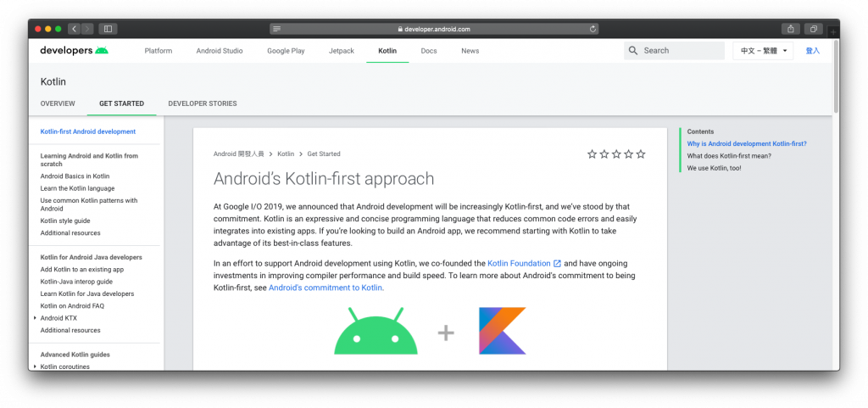
Task: Click the search magnifier icon
Action: click(x=633, y=50)
